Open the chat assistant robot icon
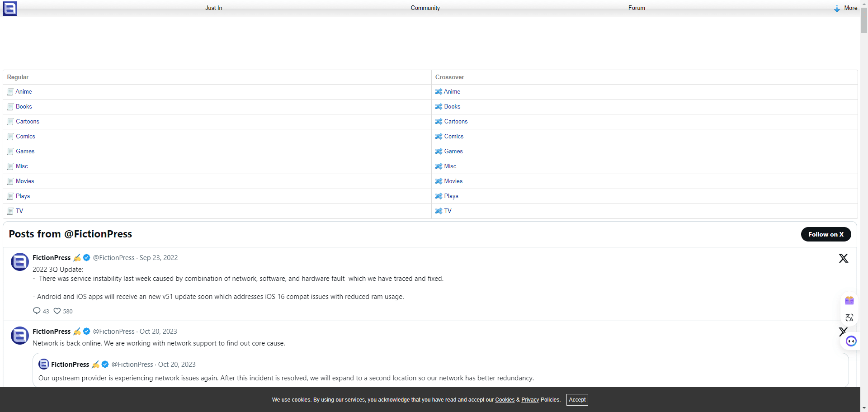868x412 pixels. coord(851,341)
